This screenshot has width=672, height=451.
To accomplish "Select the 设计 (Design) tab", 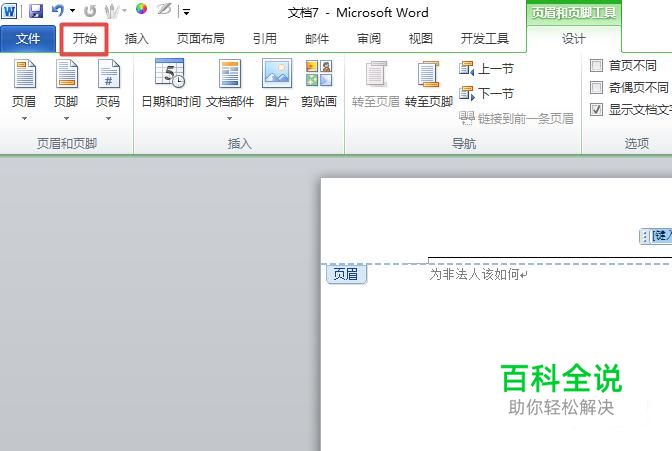I will coord(573,39).
